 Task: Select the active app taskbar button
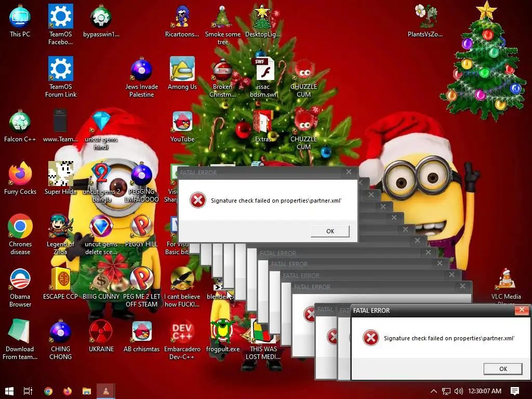click(x=106, y=391)
